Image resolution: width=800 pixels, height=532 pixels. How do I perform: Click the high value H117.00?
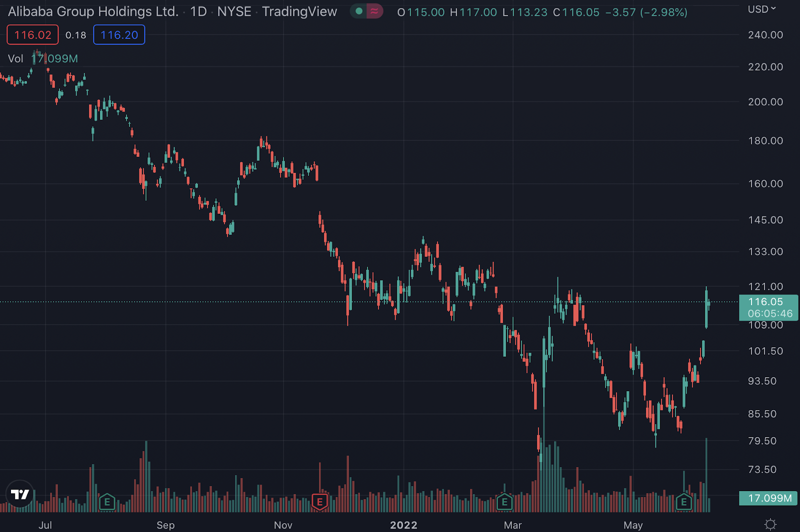[x=473, y=12]
